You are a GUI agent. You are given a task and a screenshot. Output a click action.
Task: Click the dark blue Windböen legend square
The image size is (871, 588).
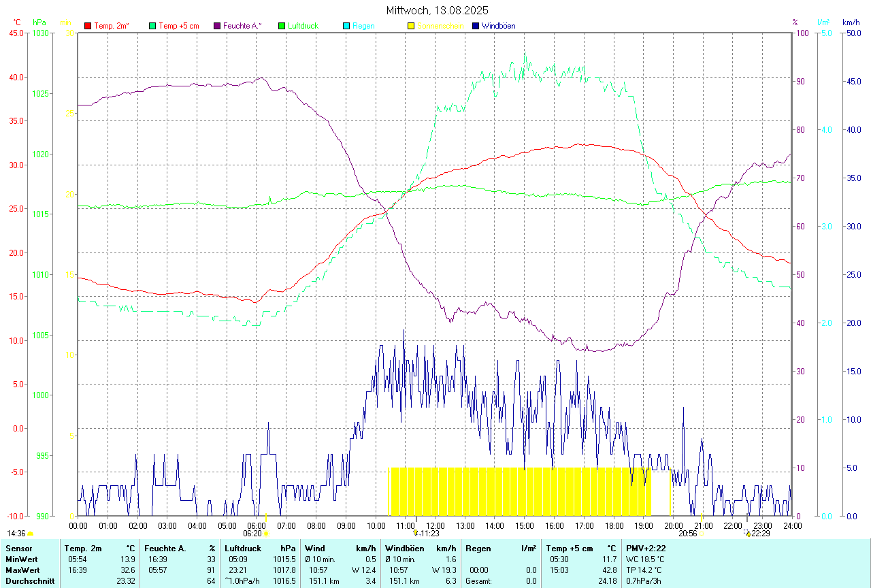(476, 26)
